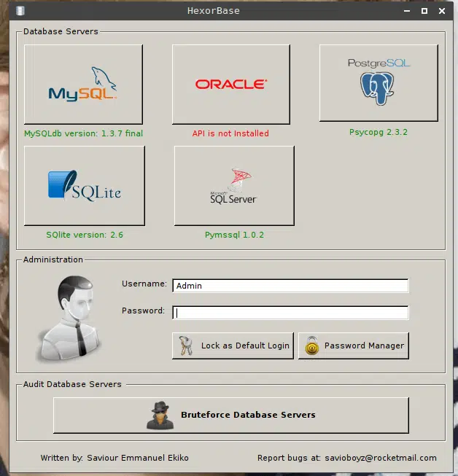Viewport: 458px width, 476px height.
Task: Click the padlock icon on Password Manager
Action: pos(312,346)
